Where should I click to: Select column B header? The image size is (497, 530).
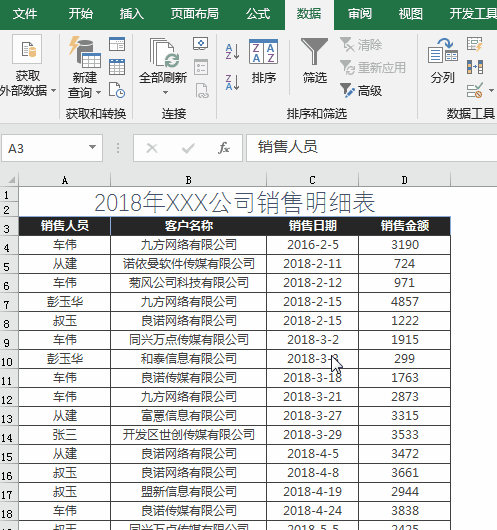(188, 180)
